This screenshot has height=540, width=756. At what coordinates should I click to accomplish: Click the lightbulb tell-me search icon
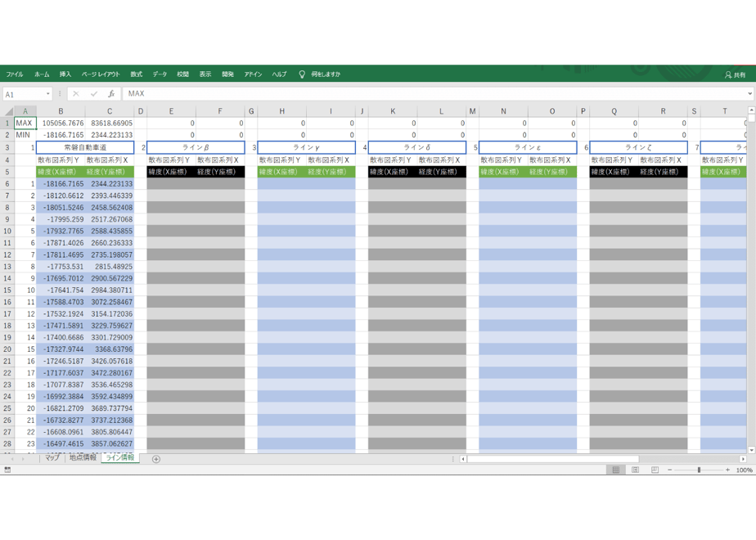coord(302,74)
